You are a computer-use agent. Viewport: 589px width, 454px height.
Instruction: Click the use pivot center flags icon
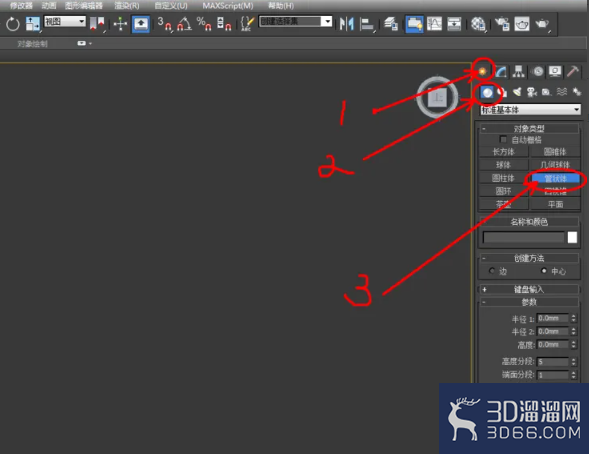pyautogui.click(x=97, y=24)
